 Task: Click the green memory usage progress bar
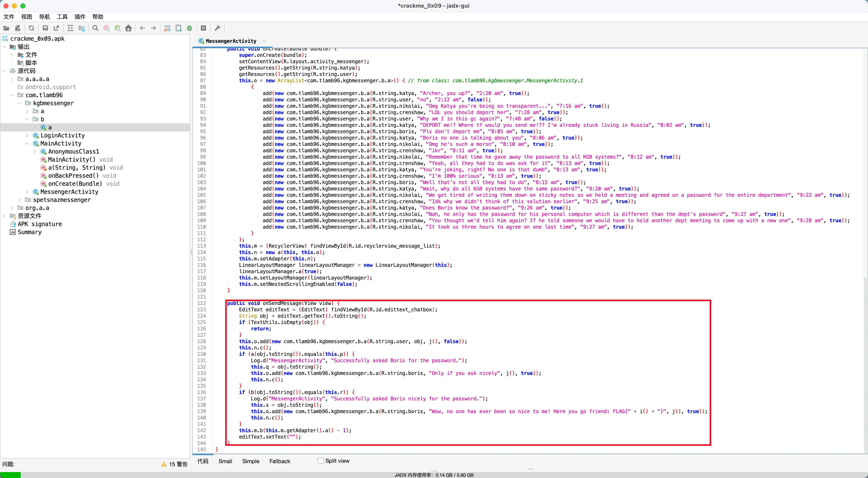coord(10,475)
